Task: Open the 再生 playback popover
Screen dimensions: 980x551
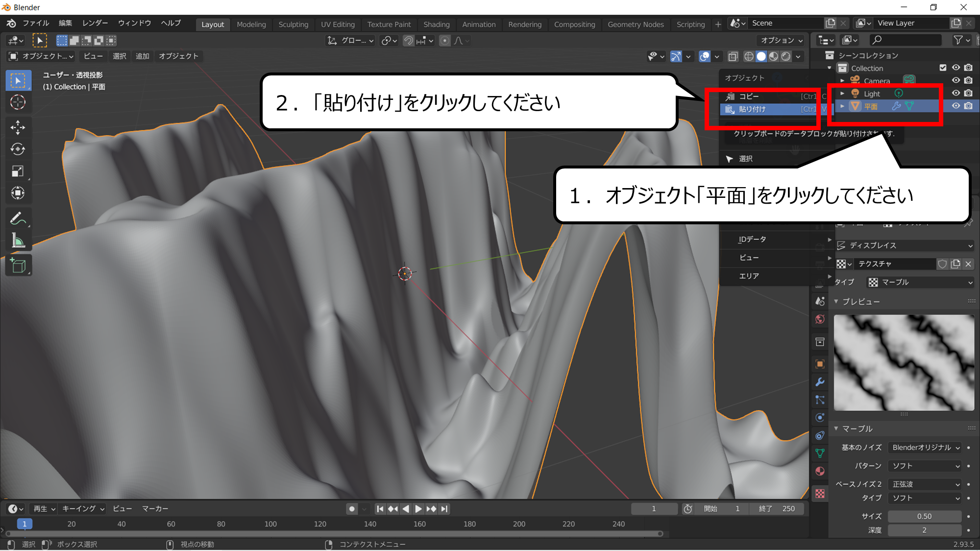Action: pos(45,509)
